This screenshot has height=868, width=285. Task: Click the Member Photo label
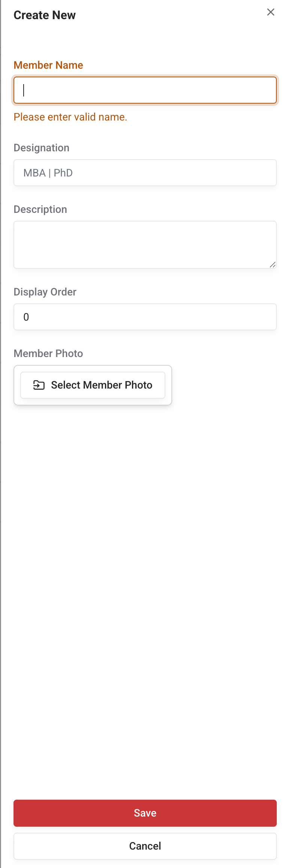[x=48, y=353]
